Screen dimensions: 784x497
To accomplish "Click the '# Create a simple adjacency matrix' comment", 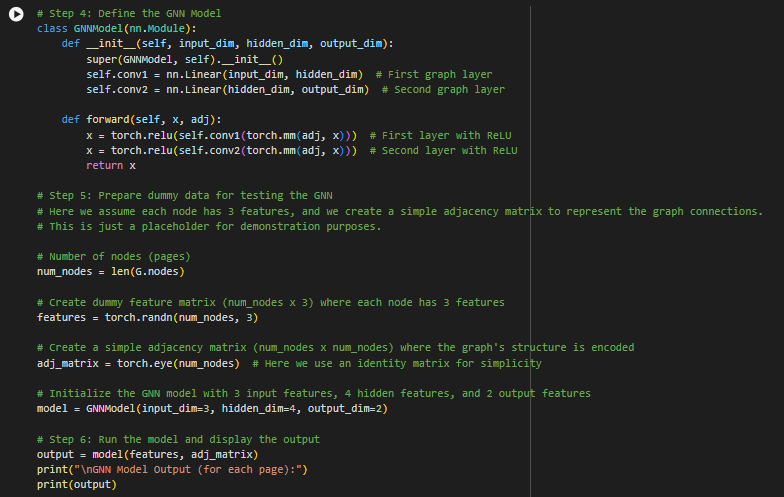I will [336, 348].
